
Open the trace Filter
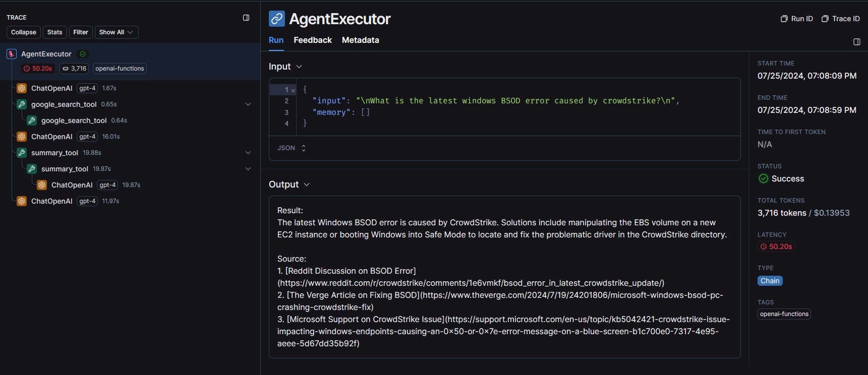(81, 32)
